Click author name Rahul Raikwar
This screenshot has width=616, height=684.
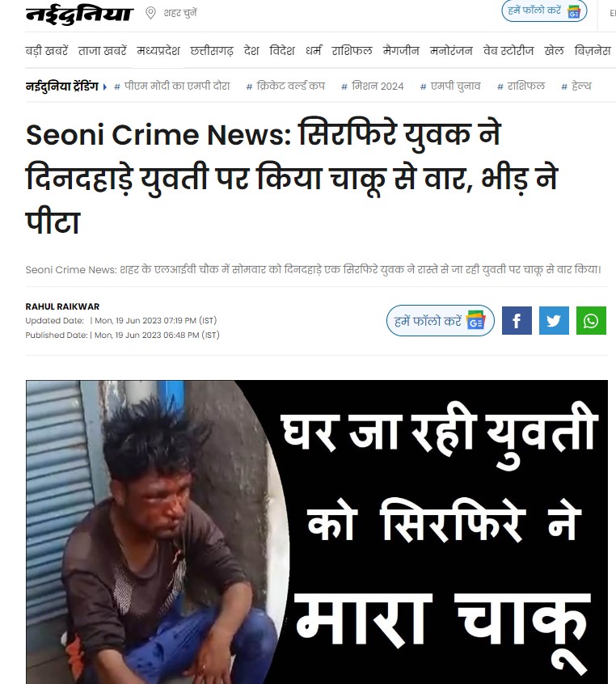(x=62, y=306)
